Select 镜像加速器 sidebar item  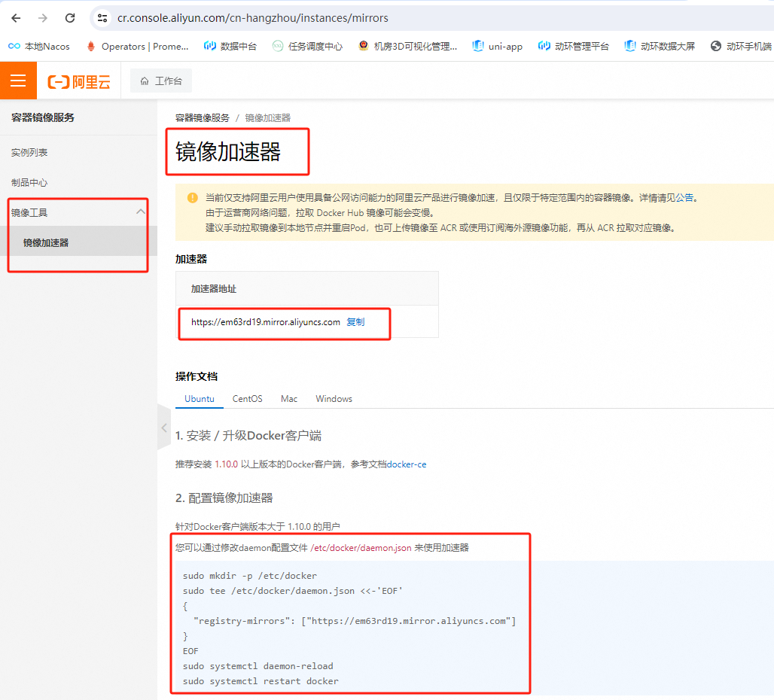point(78,242)
